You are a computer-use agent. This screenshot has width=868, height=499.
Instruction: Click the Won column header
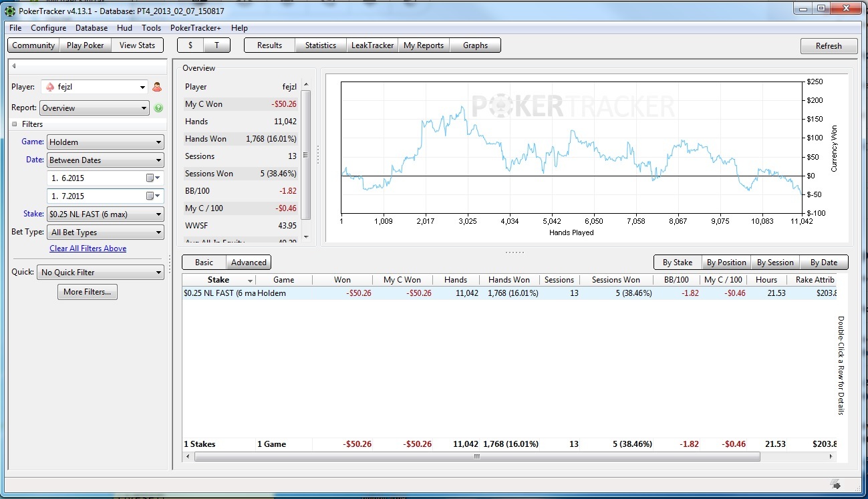pos(342,280)
